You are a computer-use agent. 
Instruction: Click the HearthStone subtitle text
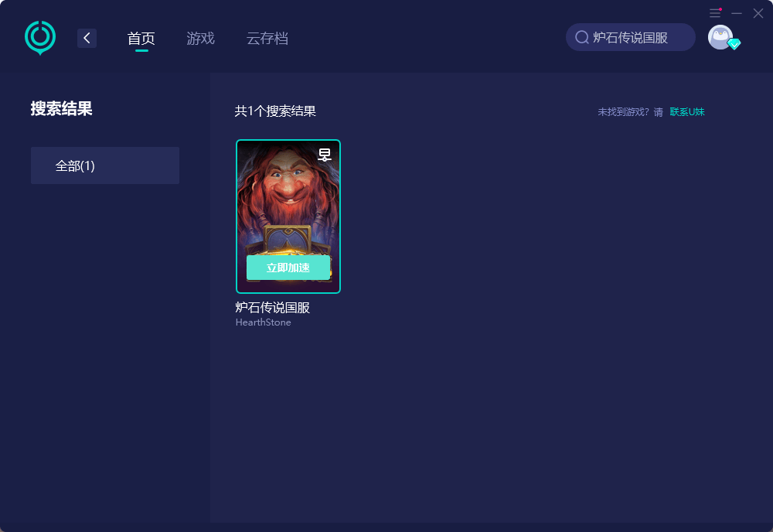(264, 322)
